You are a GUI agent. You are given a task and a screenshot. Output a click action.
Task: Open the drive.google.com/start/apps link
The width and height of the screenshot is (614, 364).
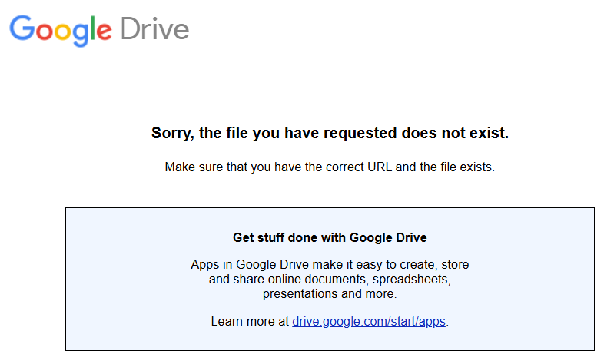click(x=369, y=321)
